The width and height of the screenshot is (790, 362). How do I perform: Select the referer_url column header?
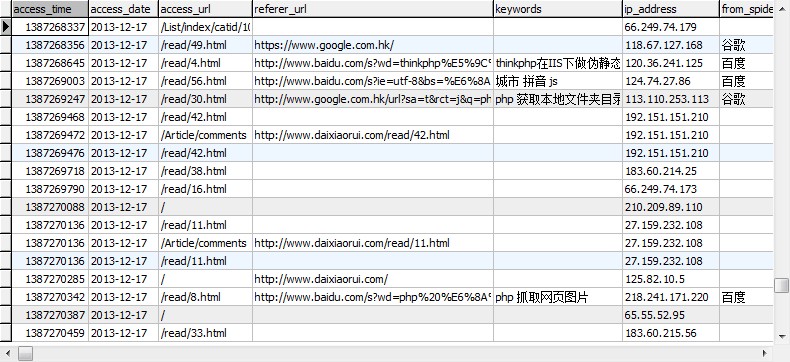[x=372, y=9]
